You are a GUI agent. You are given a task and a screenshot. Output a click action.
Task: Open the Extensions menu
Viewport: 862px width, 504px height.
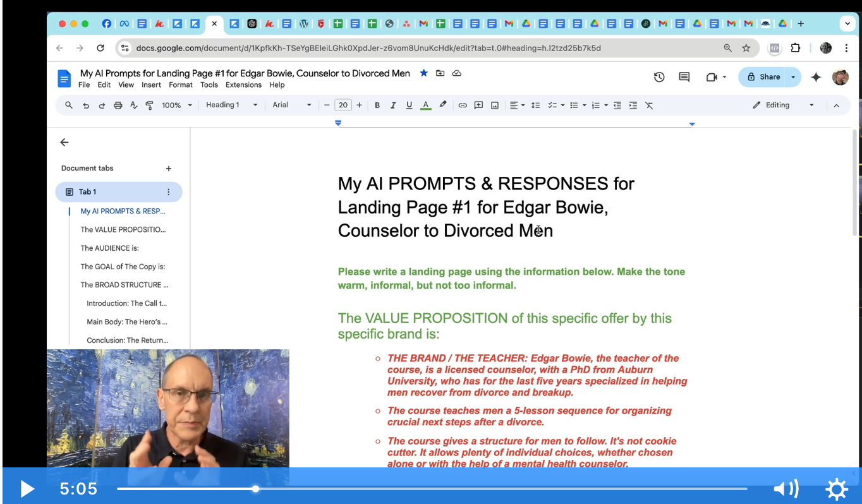coord(243,85)
